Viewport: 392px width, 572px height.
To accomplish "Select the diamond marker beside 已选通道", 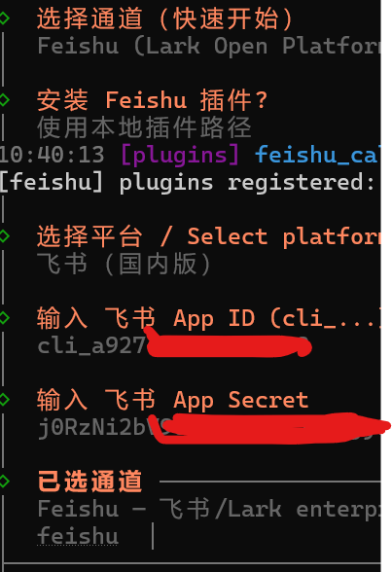I will (4, 482).
